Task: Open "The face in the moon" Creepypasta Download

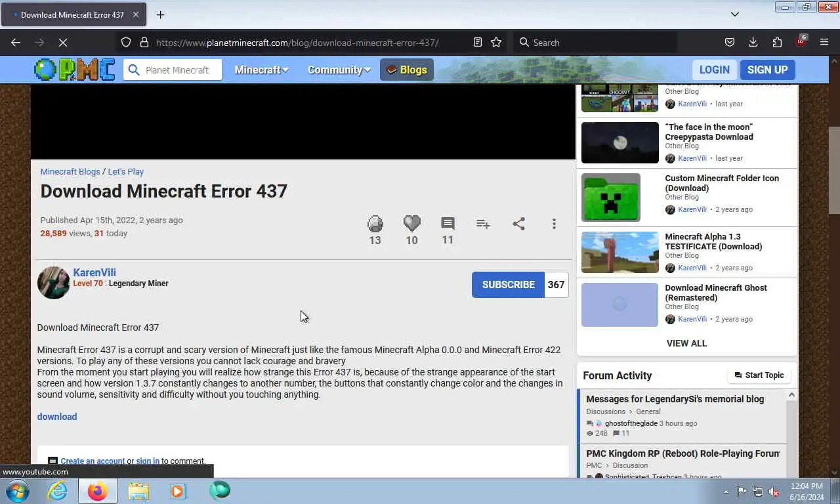Action: coord(709,132)
